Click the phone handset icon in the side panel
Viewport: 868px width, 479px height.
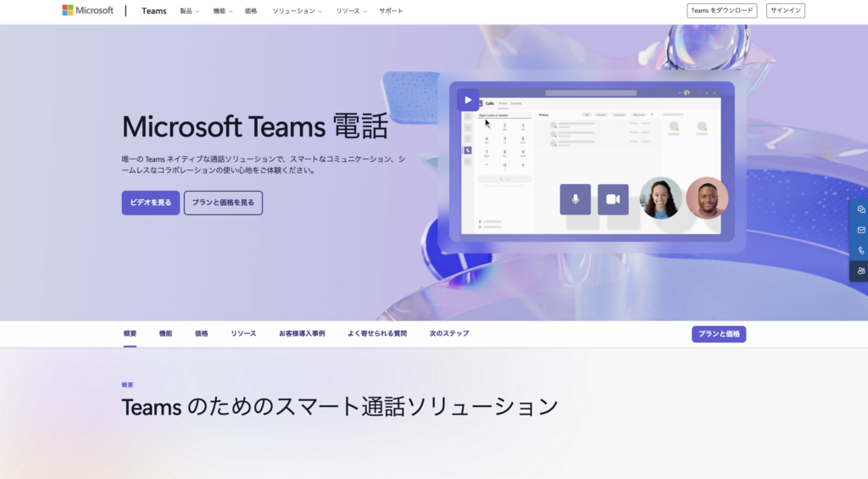861,250
